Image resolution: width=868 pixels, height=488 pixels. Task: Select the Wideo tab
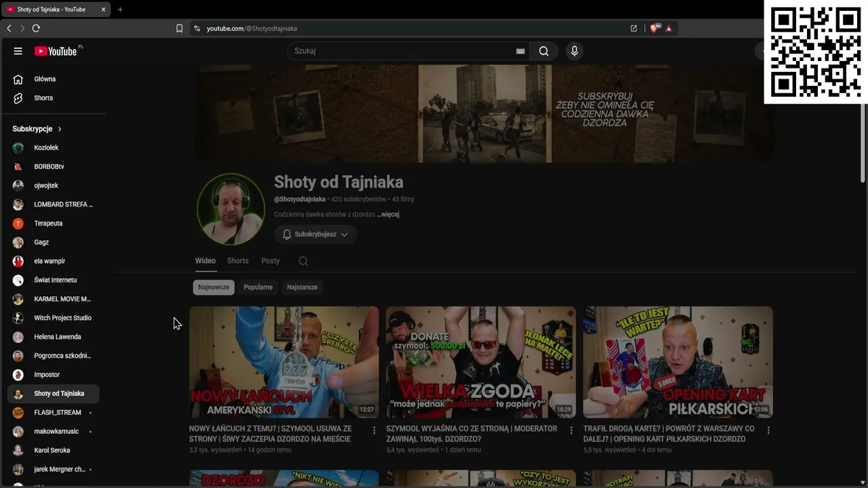(x=205, y=261)
